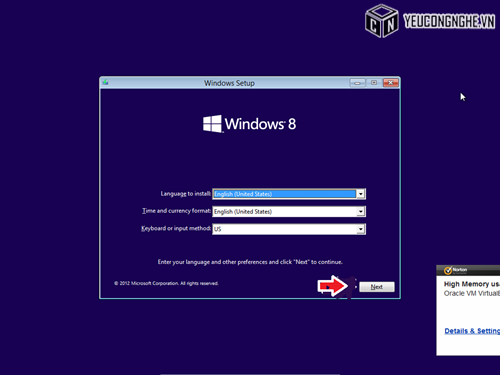Click the 'Enter your language and other preferences' instruction text
Viewport: 500px width, 375px height.
[250, 262]
